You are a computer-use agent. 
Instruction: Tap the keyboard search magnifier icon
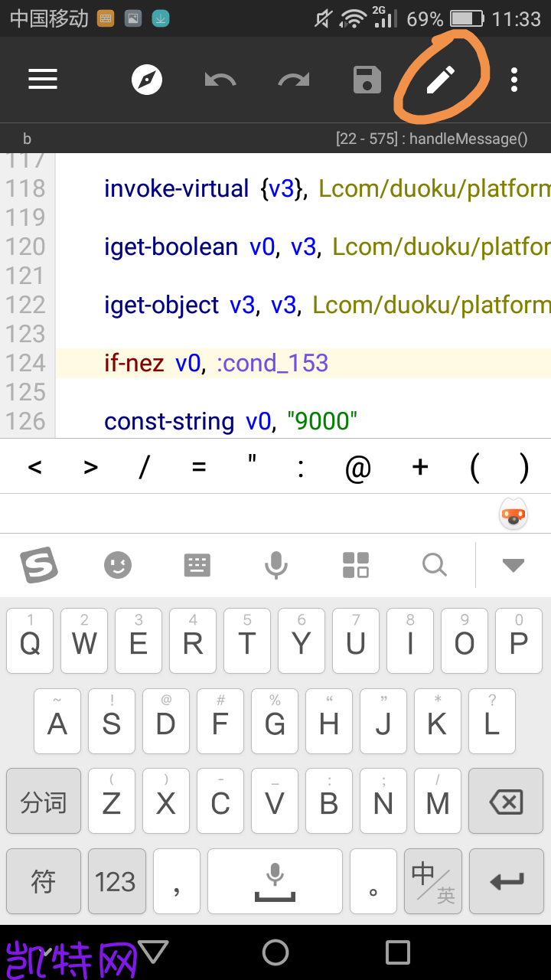(435, 566)
